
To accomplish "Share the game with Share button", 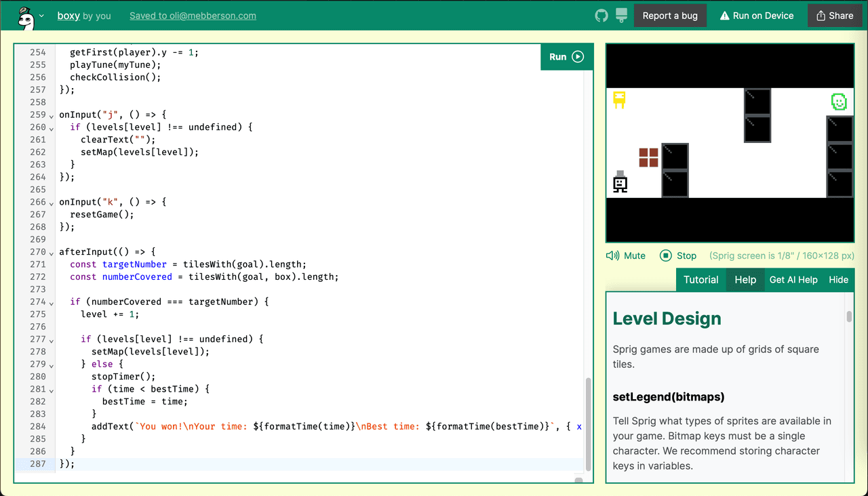I will [835, 16].
